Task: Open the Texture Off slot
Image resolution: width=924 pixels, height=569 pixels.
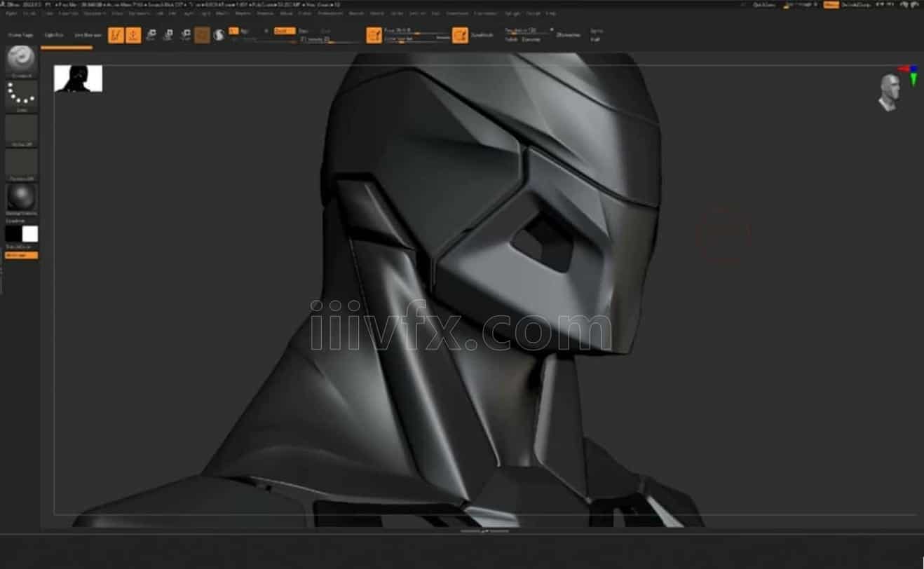Action: point(21,164)
